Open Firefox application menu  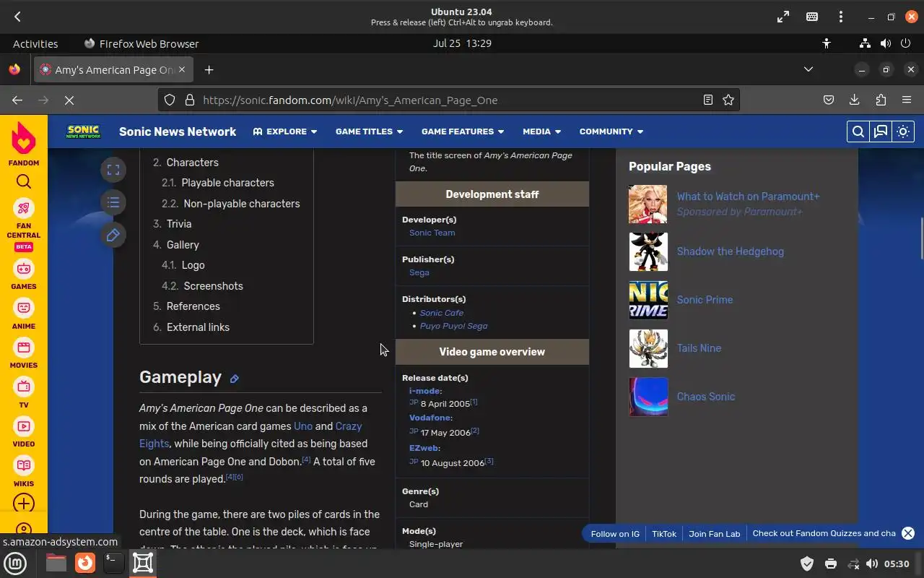tap(907, 100)
